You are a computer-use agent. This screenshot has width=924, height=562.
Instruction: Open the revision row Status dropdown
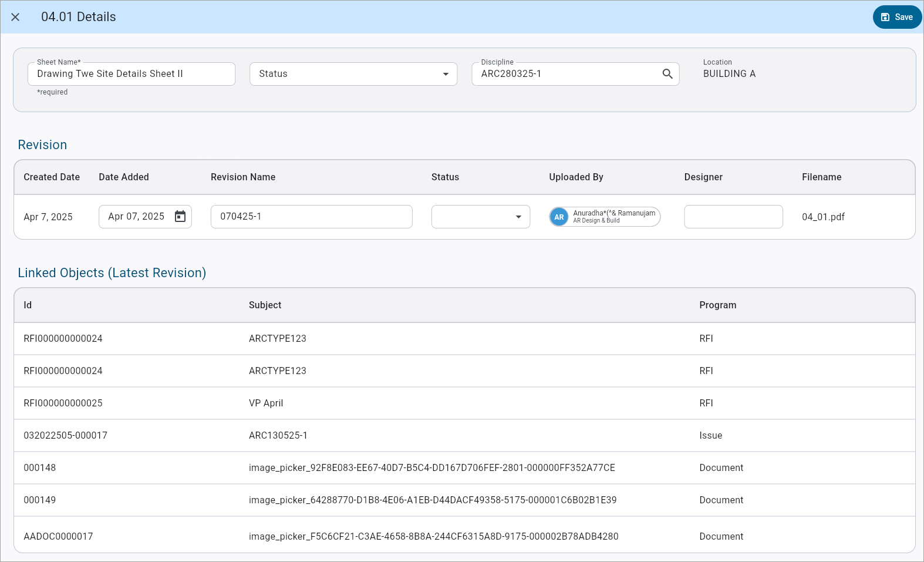tap(481, 217)
